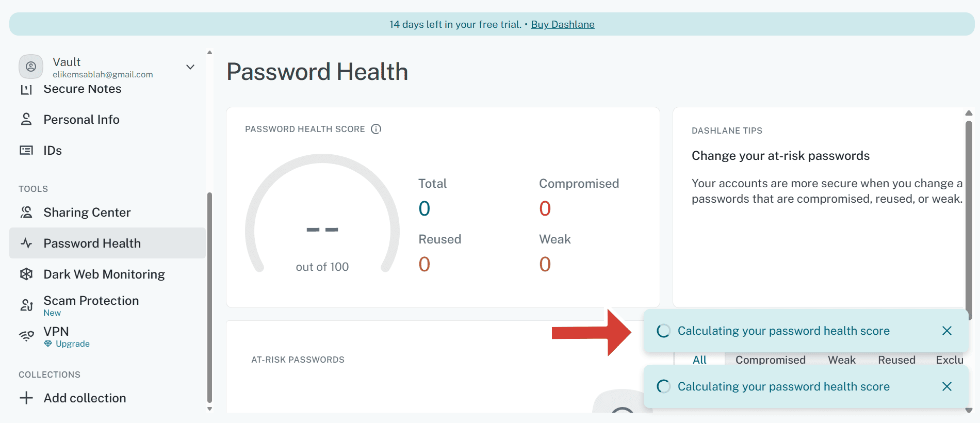Select the Weak passwords tab
This screenshot has width=980, height=423.
[x=841, y=360]
